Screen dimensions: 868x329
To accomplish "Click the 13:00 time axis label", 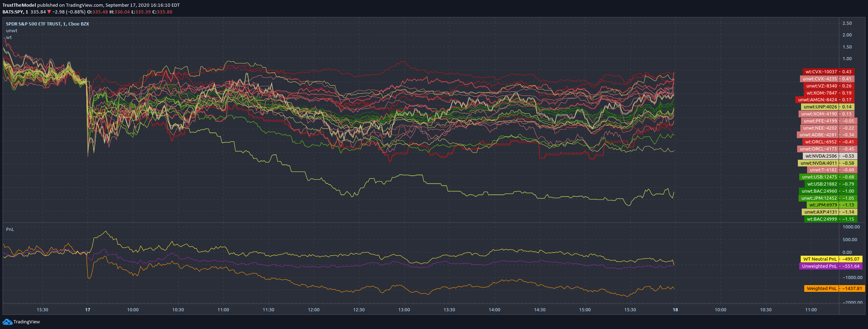I will coord(404,310).
